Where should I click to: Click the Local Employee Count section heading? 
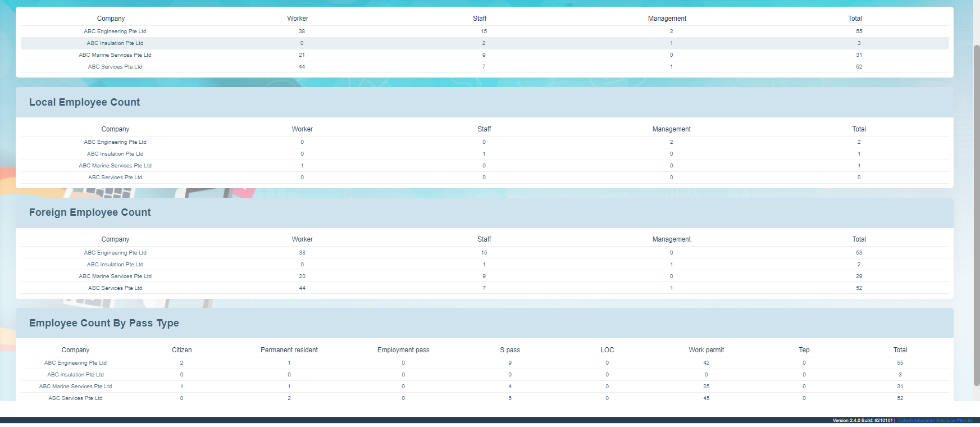point(84,102)
